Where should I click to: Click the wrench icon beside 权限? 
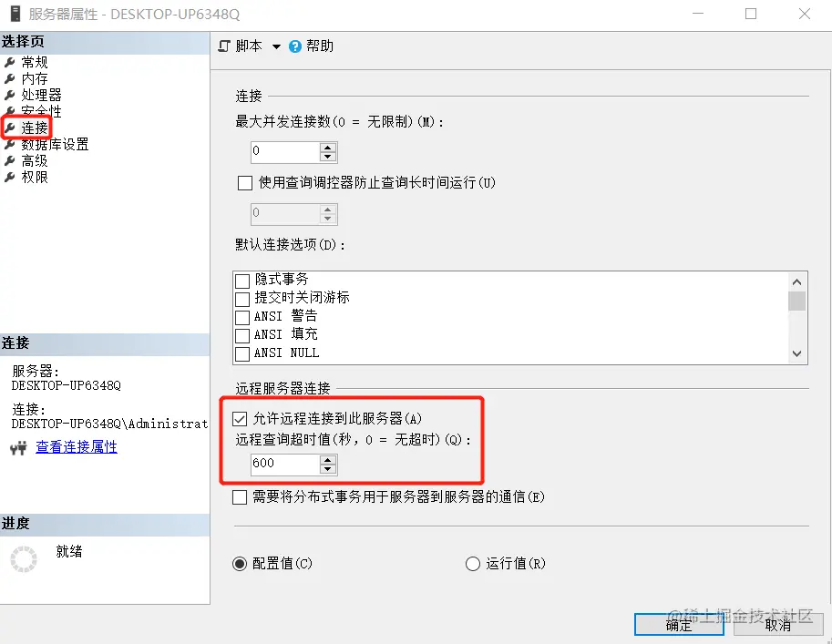9,178
